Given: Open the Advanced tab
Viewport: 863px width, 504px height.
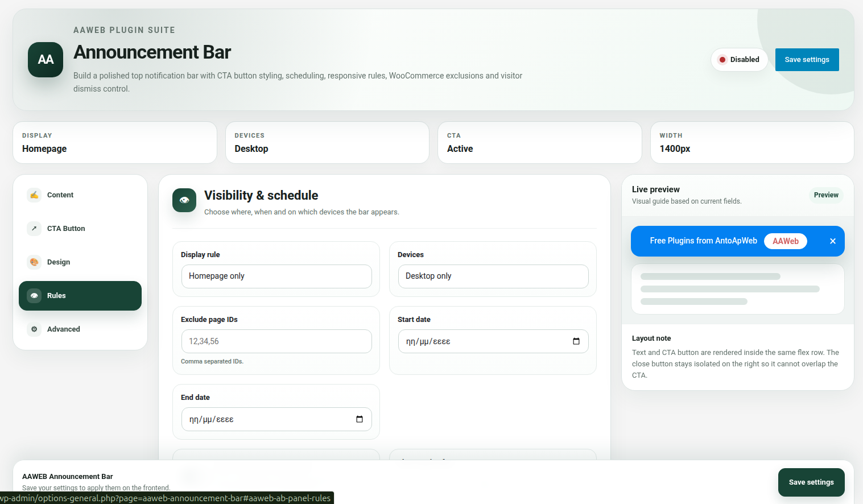Looking at the screenshot, I should click(80, 329).
